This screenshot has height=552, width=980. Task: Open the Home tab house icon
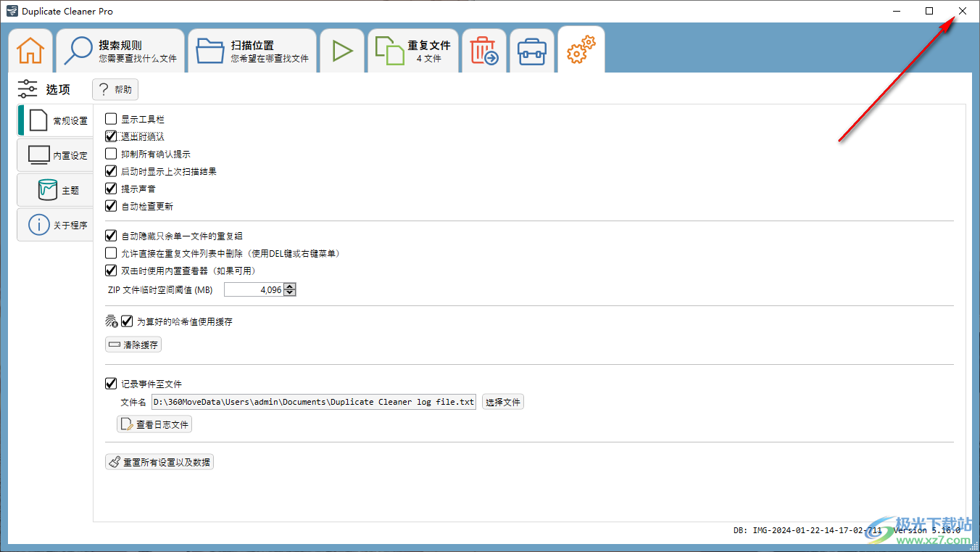pyautogui.click(x=30, y=52)
